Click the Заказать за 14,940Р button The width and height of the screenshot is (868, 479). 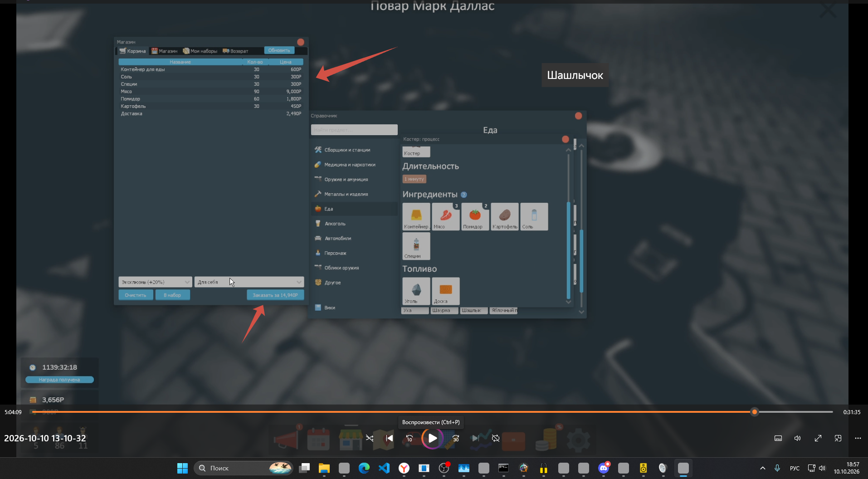[275, 295]
